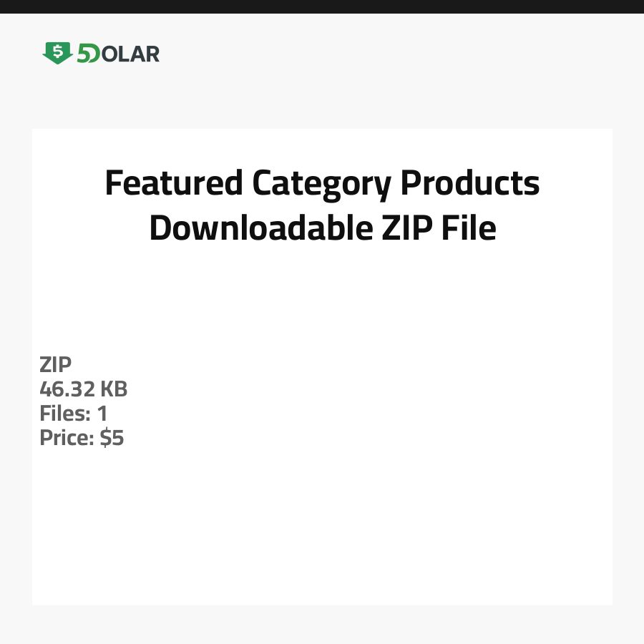Click the number 46.32 in file size

pos(67,389)
